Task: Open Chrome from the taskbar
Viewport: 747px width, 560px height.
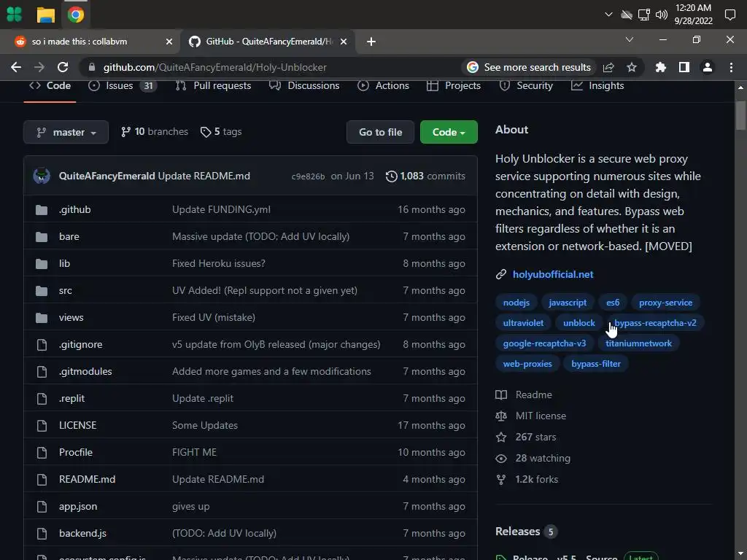Action: (x=76, y=15)
